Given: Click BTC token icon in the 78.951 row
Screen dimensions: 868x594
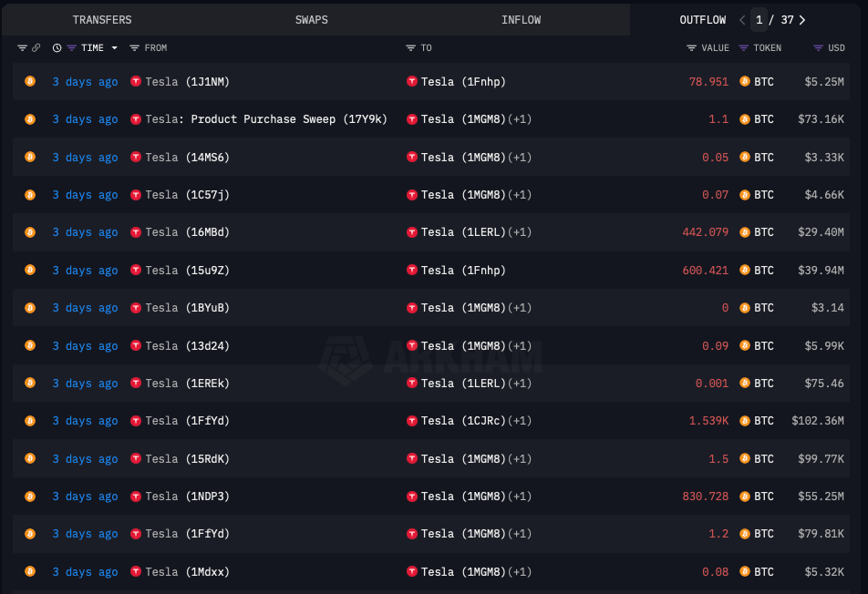Looking at the screenshot, I should [745, 81].
